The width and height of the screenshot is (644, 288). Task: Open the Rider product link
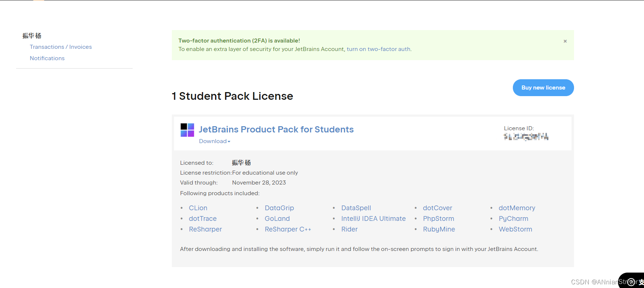click(x=349, y=229)
